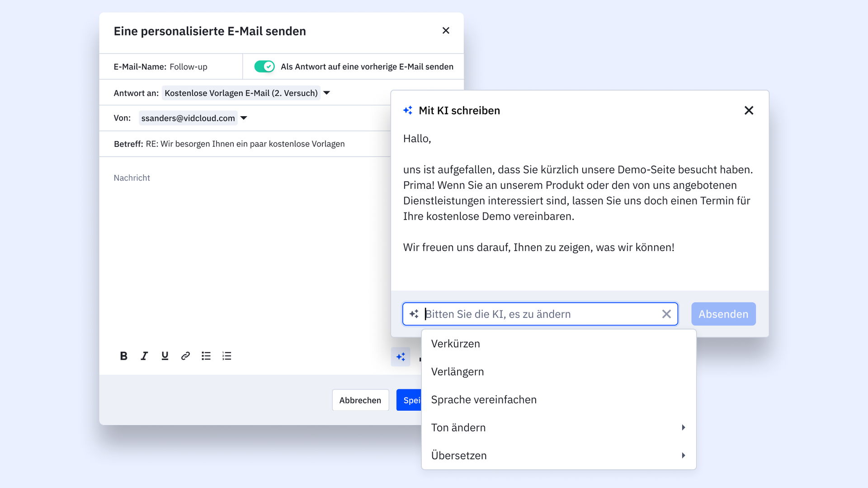Clear the AI prompt input field
Image resolution: width=868 pixels, height=488 pixels.
tap(666, 314)
